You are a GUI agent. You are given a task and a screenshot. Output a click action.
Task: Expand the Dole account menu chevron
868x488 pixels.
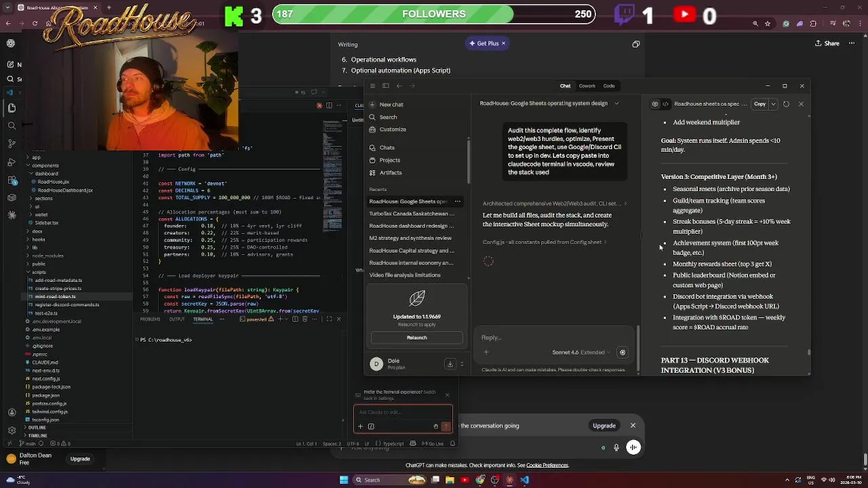click(x=462, y=364)
